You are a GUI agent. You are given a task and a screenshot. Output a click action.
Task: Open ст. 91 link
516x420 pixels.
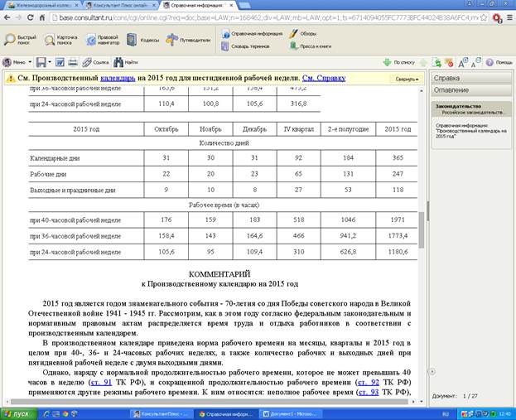coord(101,383)
